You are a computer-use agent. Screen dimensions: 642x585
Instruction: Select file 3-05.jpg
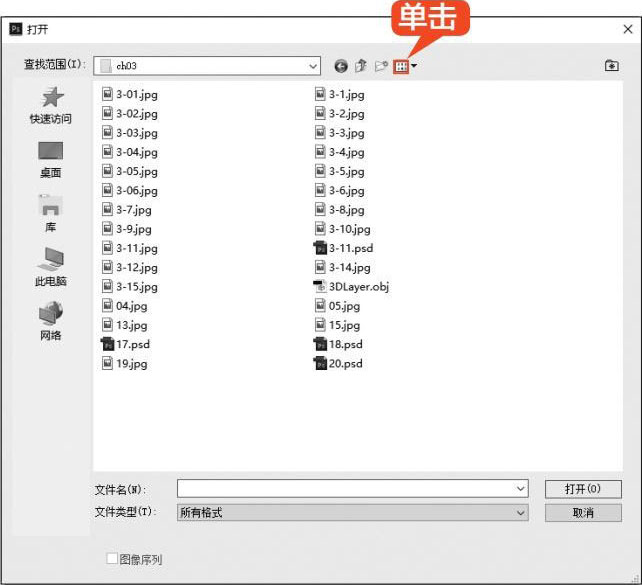click(x=129, y=171)
